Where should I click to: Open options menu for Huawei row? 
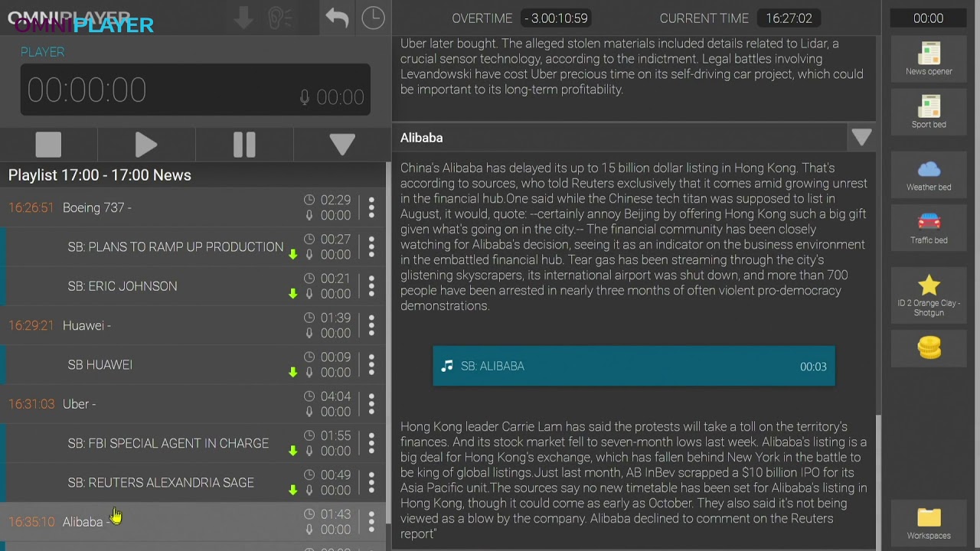coord(371,325)
